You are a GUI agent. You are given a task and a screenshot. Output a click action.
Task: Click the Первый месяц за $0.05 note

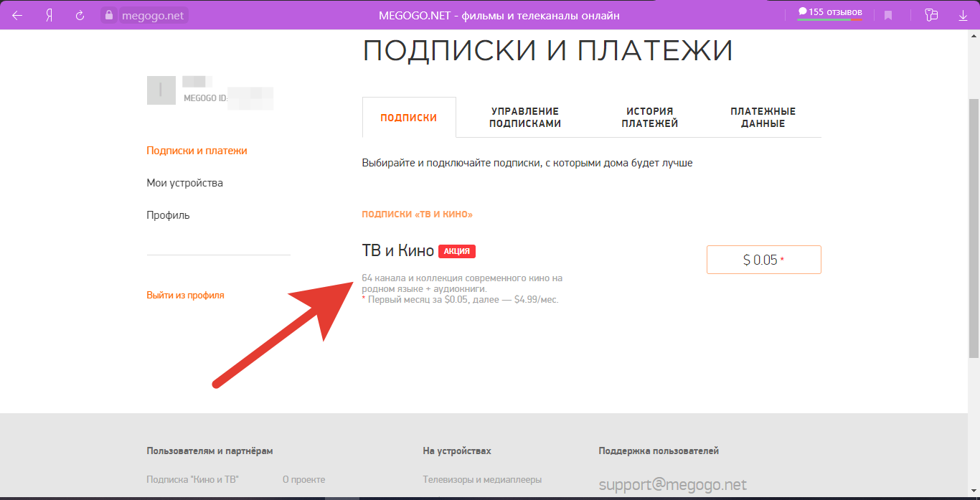click(x=461, y=300)
